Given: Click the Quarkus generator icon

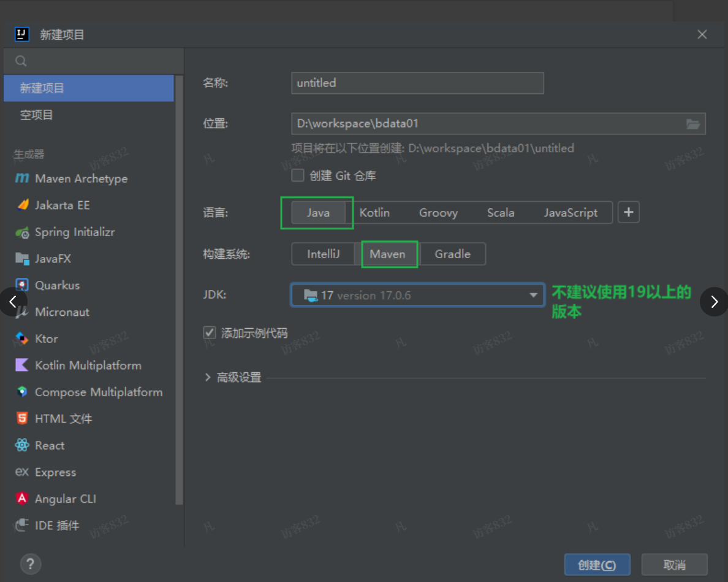Looking at the screenshot, I should (22, 285).
